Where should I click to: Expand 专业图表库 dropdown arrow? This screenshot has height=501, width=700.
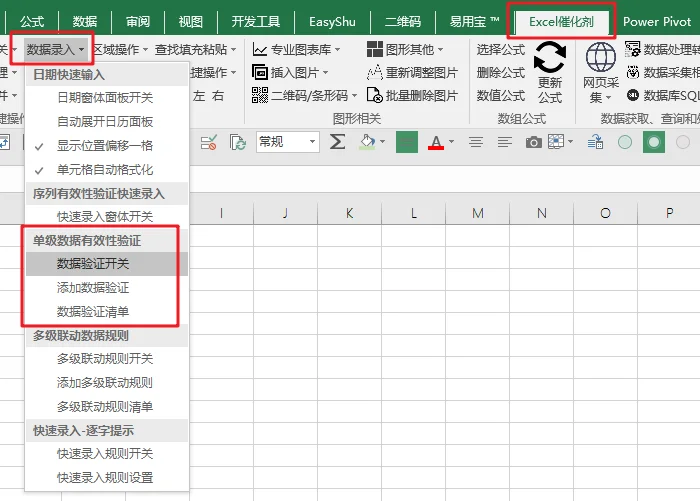click(338, 49)
